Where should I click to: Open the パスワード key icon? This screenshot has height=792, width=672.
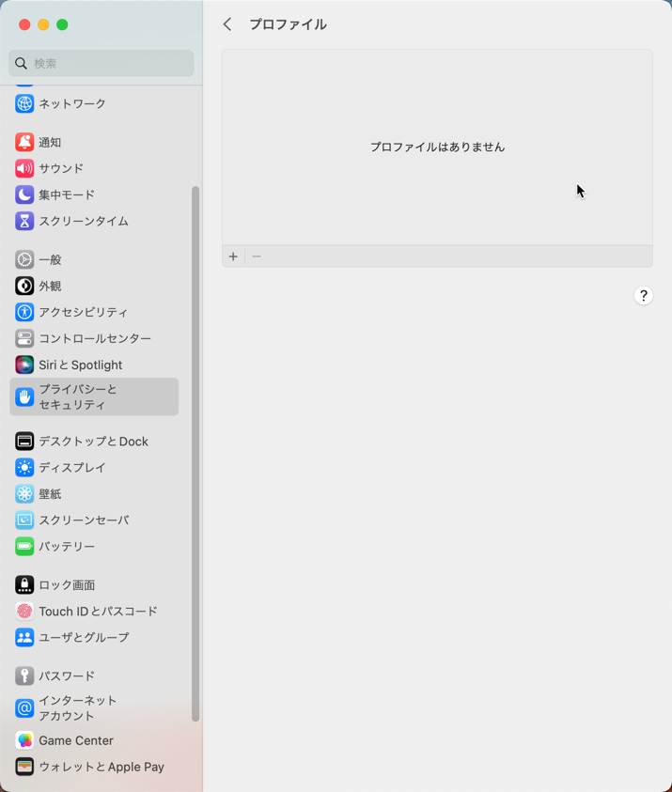24,676
